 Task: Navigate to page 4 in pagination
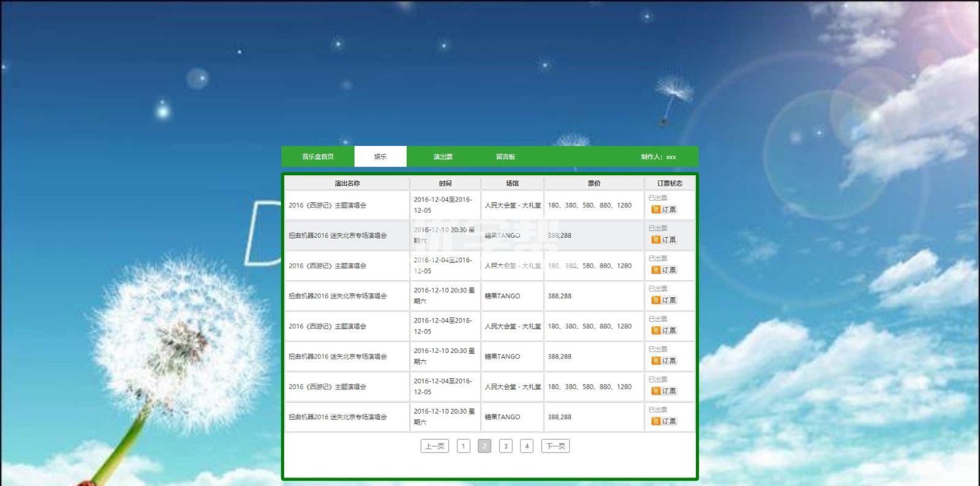[527, 446]
